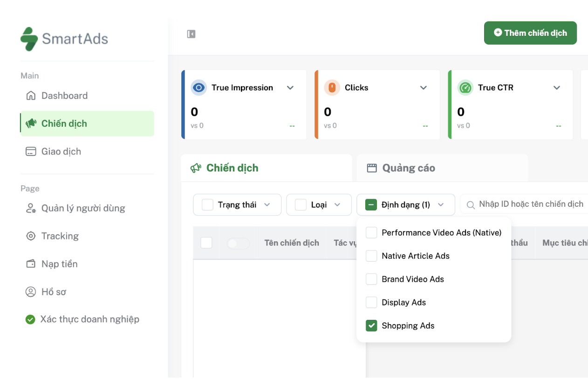
Task: Toggle the campaign status switch in table header
Action: 238,243
